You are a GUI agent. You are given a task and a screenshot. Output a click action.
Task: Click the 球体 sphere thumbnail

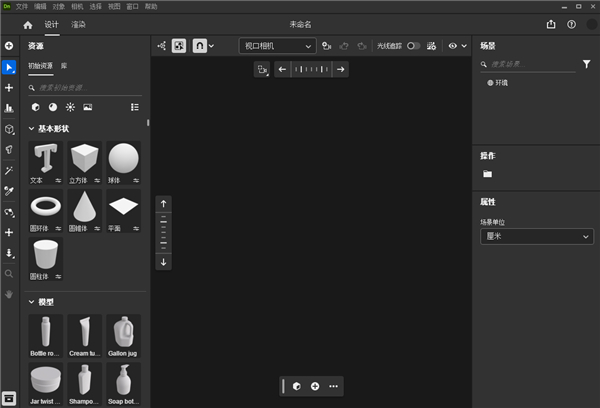coord(123,159)
